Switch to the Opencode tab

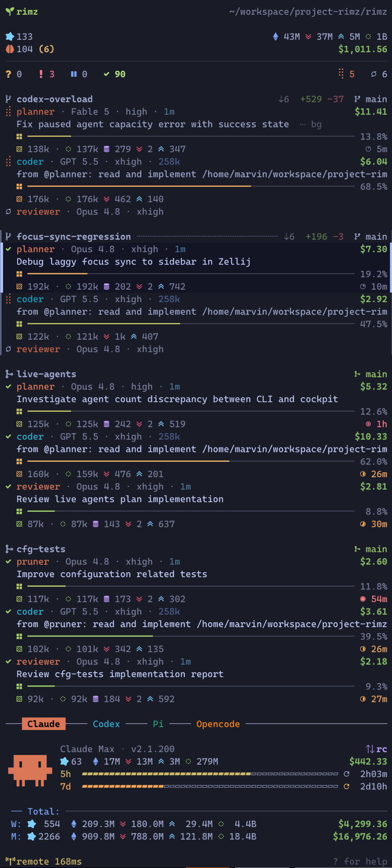[218, 724]
